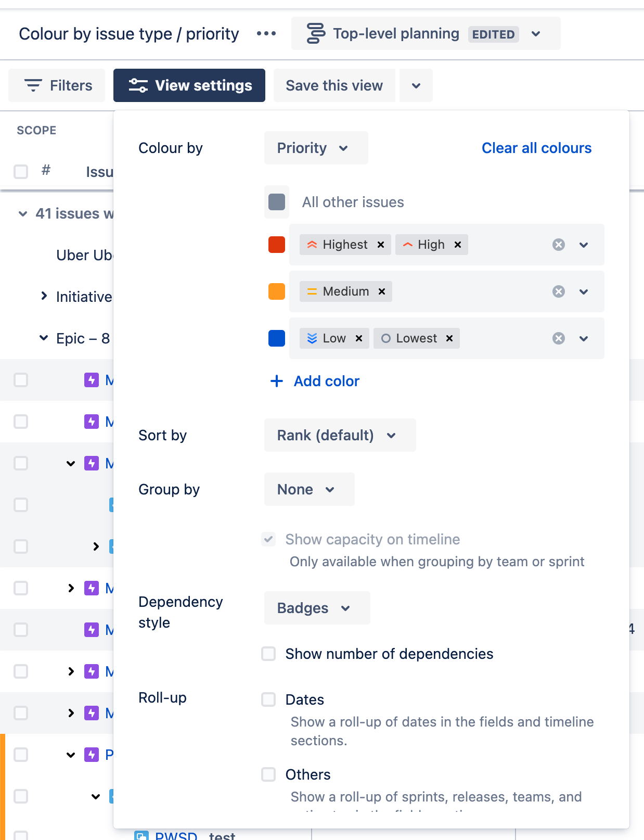Click the View settings button

click(x=189, y=85)
